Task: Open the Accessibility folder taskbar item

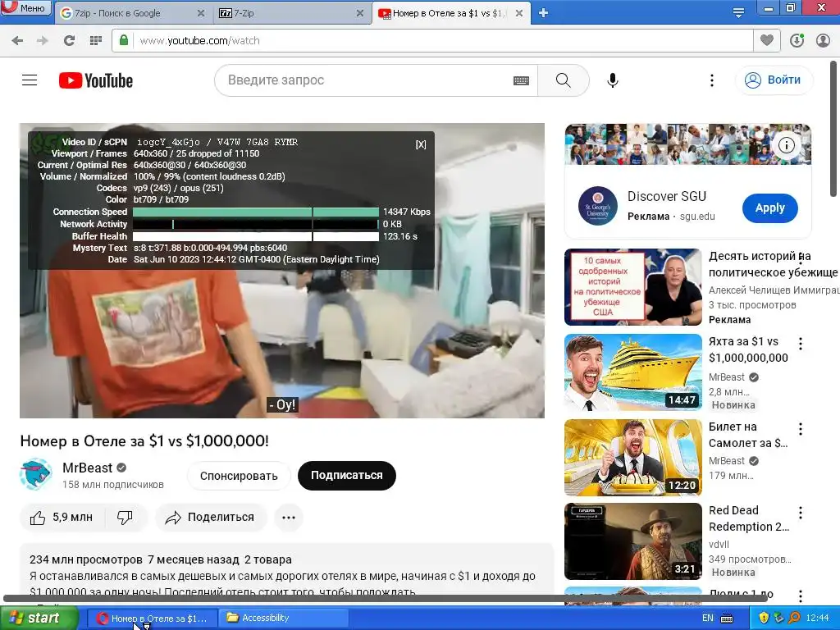Action: pyautogui.click(x=284, y=619)
